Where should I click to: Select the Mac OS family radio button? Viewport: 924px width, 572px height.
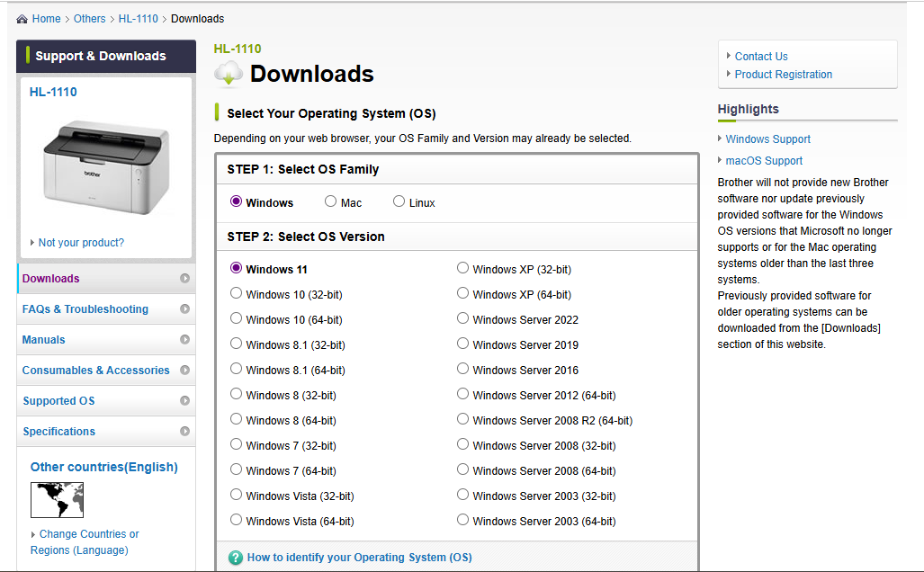(x=331, y=202)
